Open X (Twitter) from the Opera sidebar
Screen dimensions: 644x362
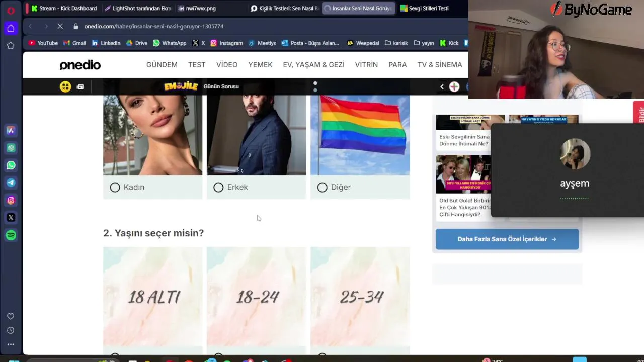(x=11, y=218)
